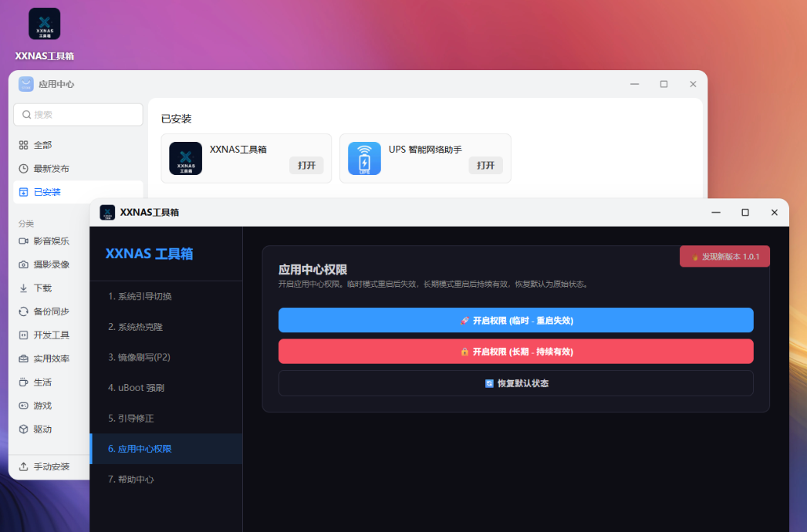This screenshot has width=807, height=532.
Task: Select the 开发工具 category
Action: (51, 335)
